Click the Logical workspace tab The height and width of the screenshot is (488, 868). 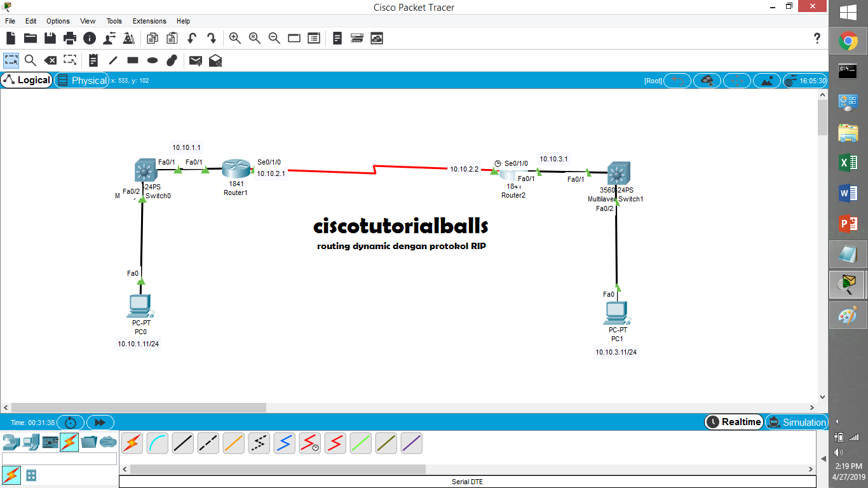[x=26, y=80]
